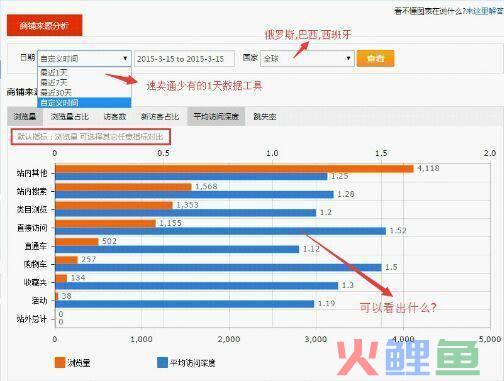Click the 站外总计 row label

click(32, 319)
